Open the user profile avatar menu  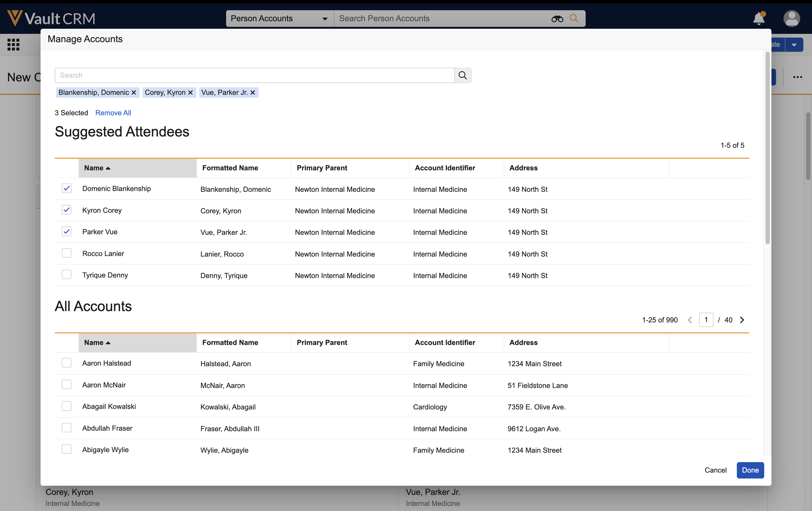pyautogui.click(x=791, y=19)
